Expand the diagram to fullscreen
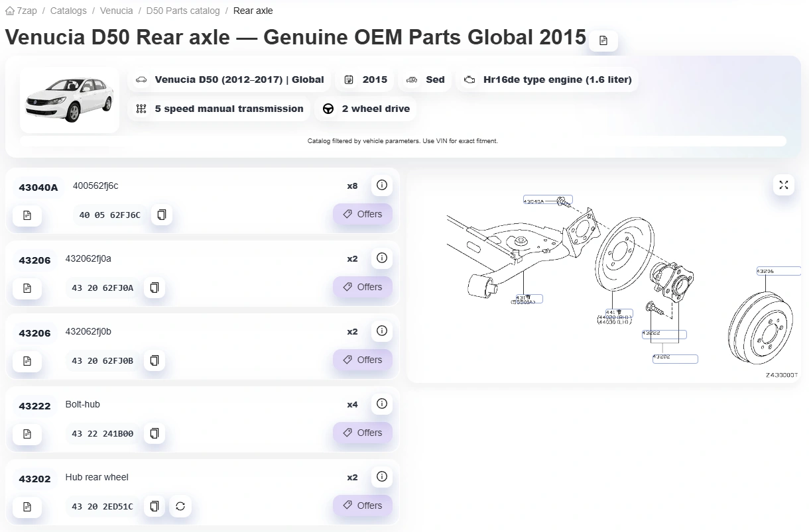 (784, 185)
